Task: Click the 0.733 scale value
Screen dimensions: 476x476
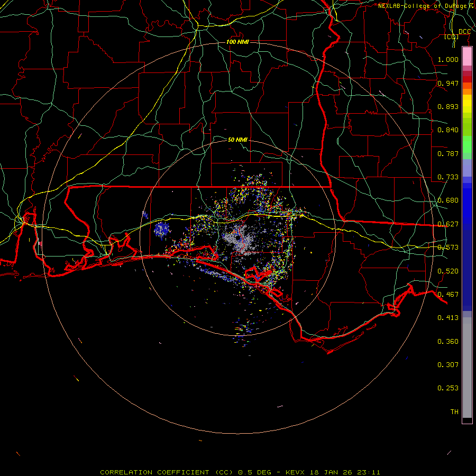Action: pyautogui.click(x=448, y=177)
